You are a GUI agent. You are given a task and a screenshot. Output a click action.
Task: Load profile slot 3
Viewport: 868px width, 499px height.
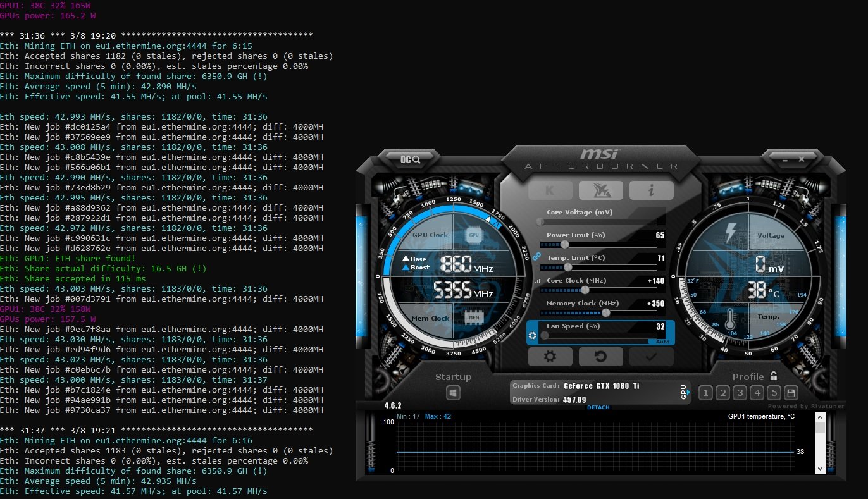click(x=740, y=393)
